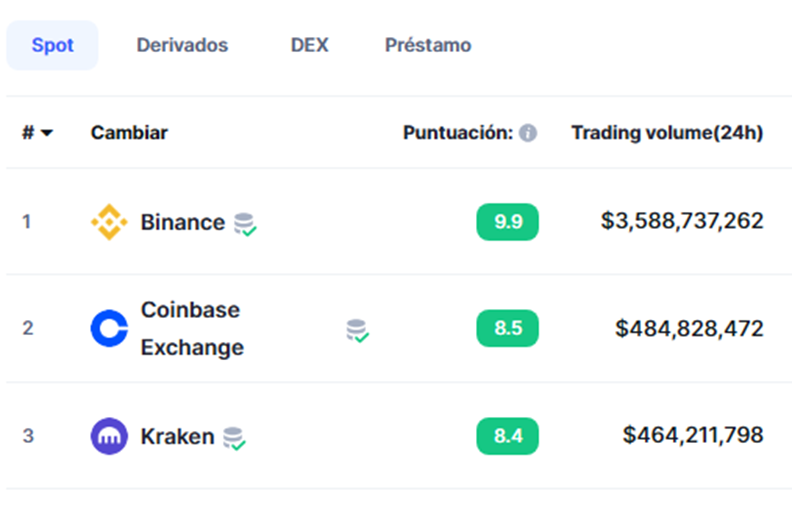Image resolution: width=792 pixels, height=505 pixels.
Task: Click Binance's 9.9 score badge
Action: tap(508, 222)
